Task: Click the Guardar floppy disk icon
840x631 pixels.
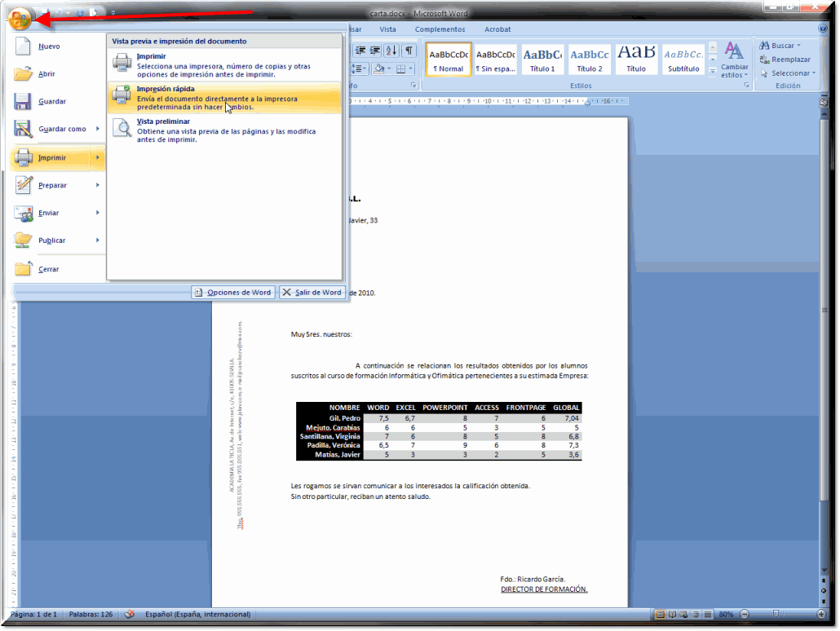Action: pyautogui.click(x=23, y=101)
